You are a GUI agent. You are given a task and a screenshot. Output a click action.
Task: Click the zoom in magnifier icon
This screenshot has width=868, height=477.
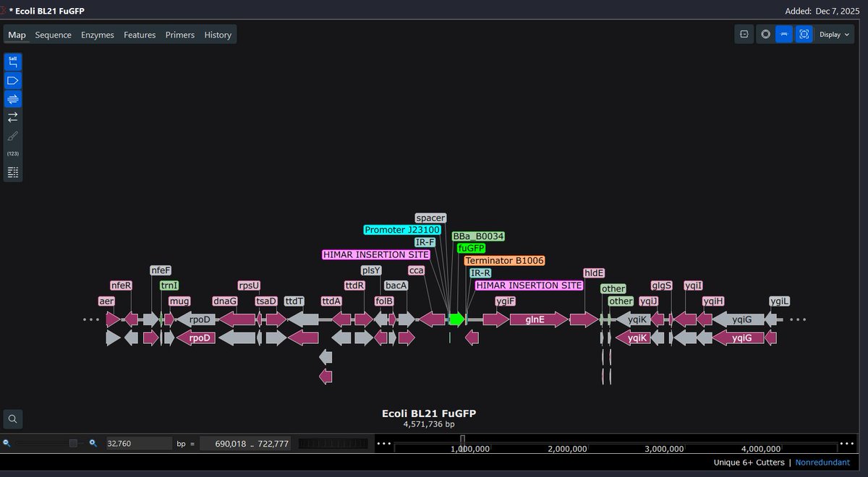(93, 443)
